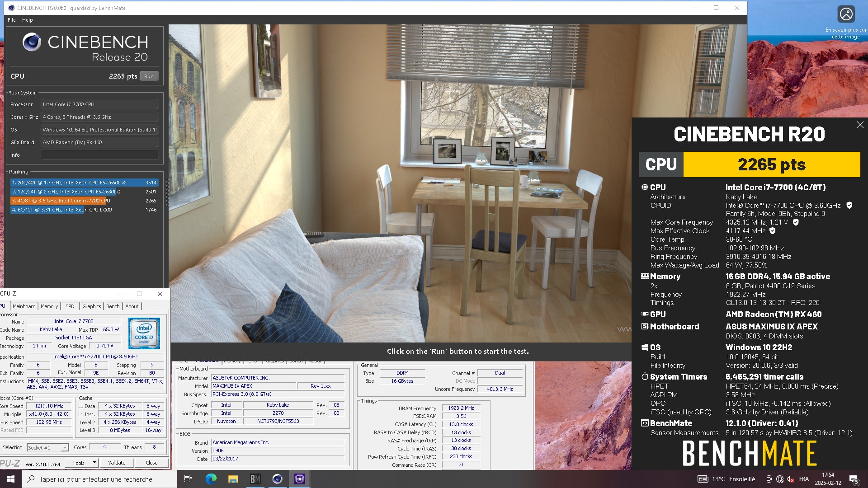
Task: Click the Core Speed value 4219.10 MHz
Action: (49, 406)
